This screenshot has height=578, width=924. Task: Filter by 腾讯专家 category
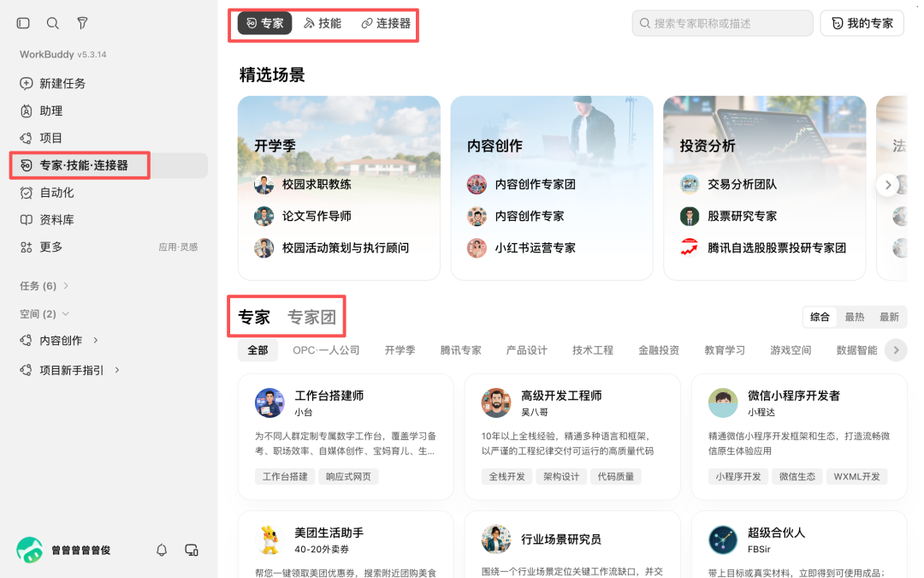point(460,350)
